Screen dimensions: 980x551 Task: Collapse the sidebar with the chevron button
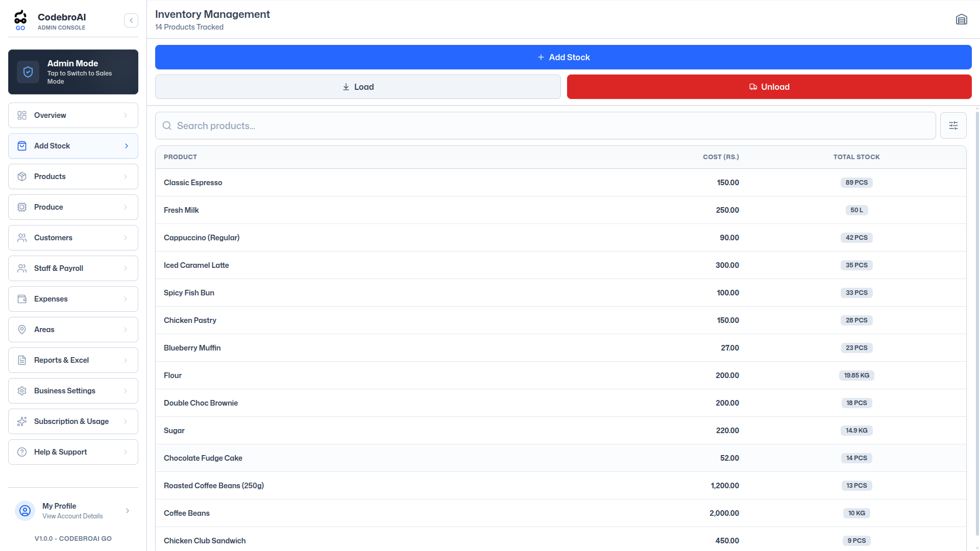tap(131, 20)
